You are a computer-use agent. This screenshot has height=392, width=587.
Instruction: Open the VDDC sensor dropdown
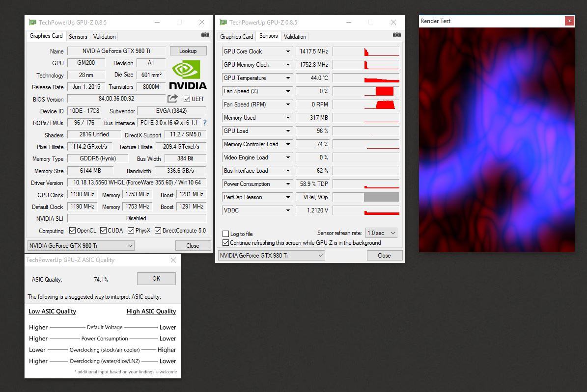288,210
